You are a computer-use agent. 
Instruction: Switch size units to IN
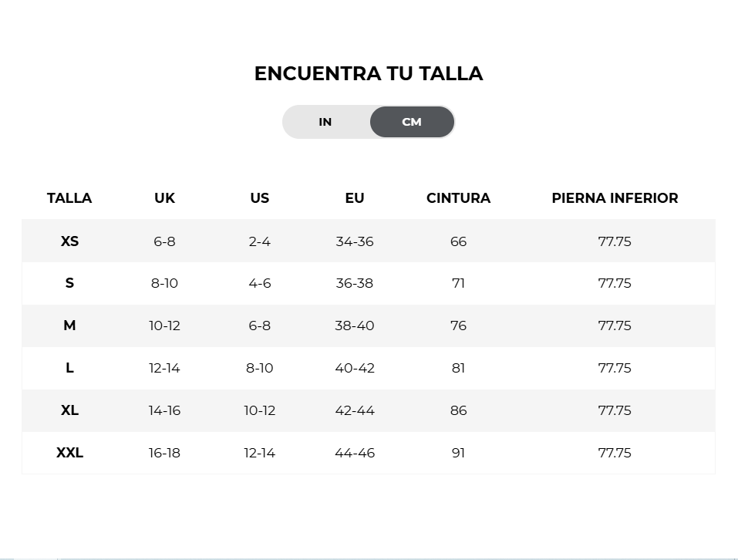[325, 122]
